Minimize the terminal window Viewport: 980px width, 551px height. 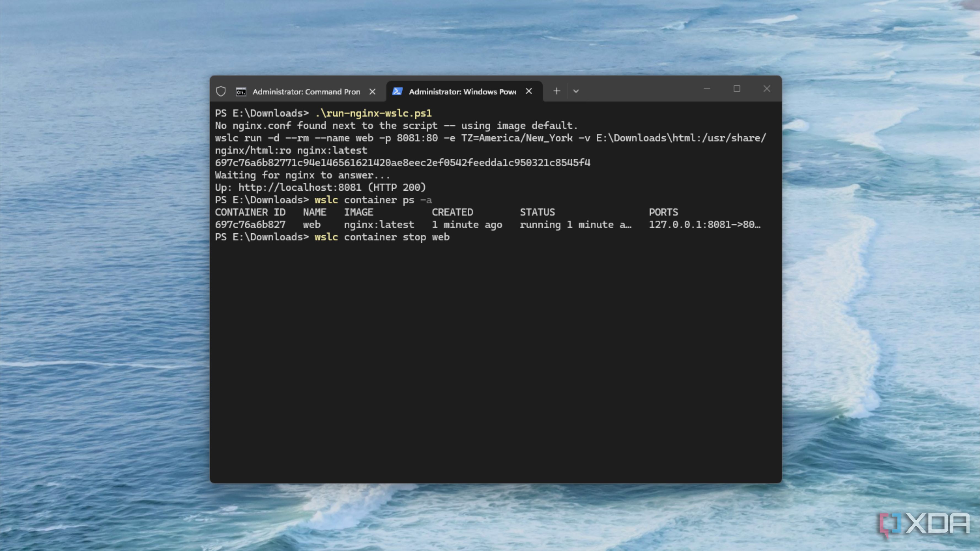(x=707, y=89)
